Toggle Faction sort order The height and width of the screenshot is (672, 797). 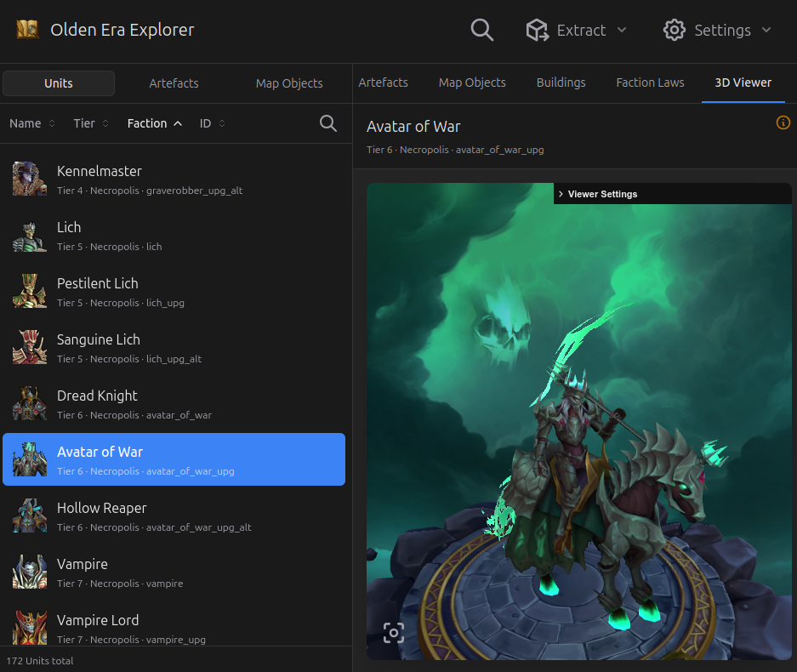(x=155, y=123)
